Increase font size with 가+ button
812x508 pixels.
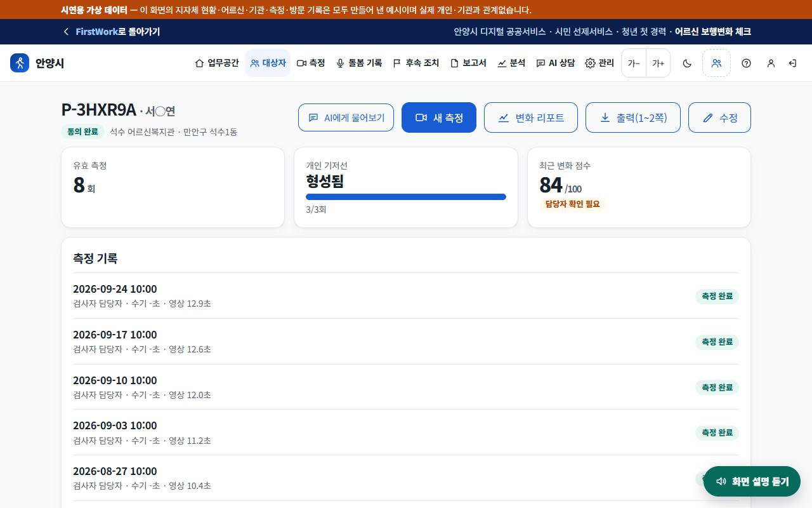tap(658, 63)
